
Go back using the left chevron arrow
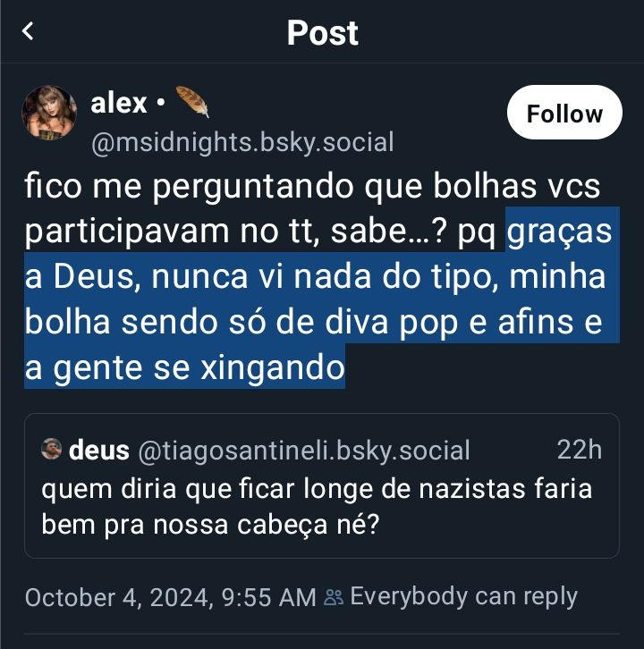coord(28,31)
